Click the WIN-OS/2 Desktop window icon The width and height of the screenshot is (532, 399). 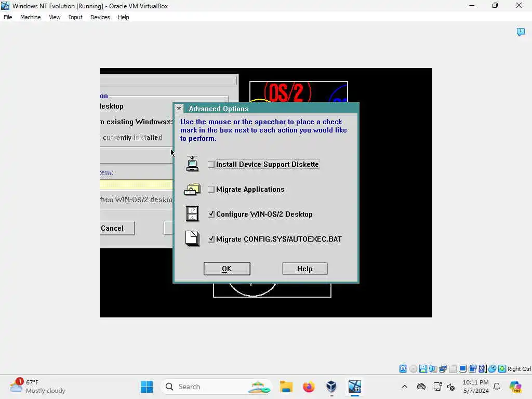pyautogui.click(x=192, y=214)
